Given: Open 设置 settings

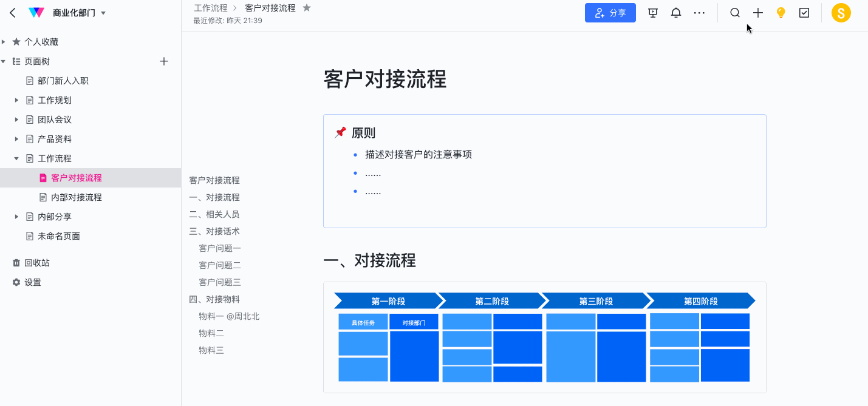Looking at the screenshot, I should coord(33,282).
